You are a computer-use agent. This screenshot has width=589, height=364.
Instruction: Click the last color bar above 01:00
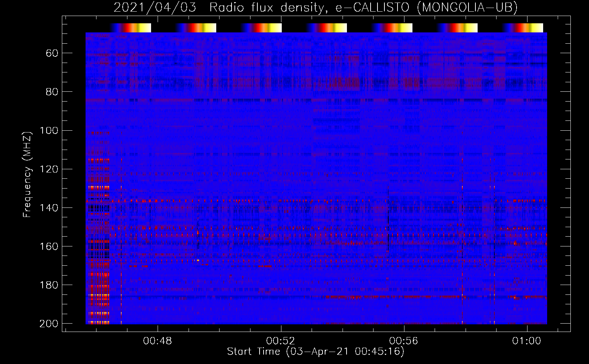click(x=523, y=28)
